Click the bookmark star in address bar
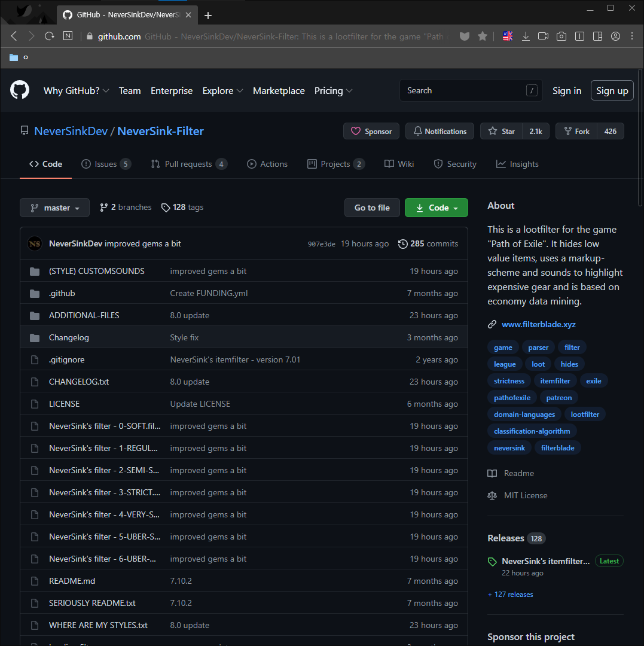644x646 pixels. pos(483,36)
